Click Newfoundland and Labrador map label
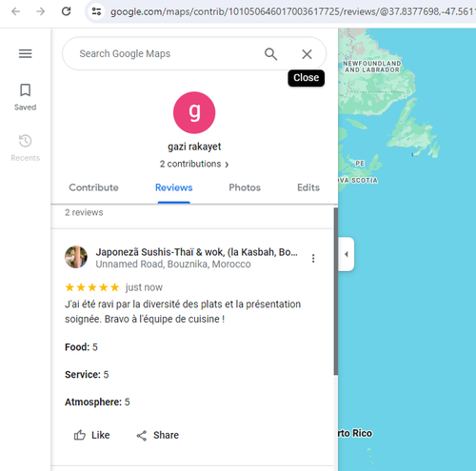 372,67
